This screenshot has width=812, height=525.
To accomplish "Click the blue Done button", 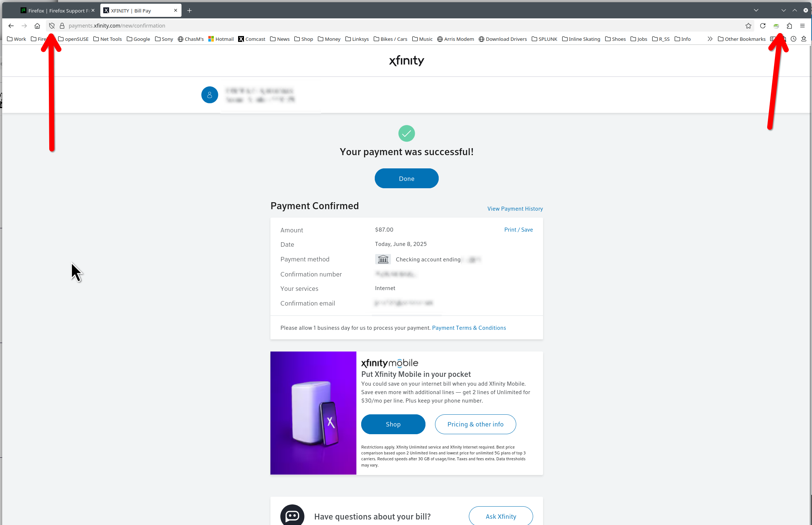I will coord(406,178).
